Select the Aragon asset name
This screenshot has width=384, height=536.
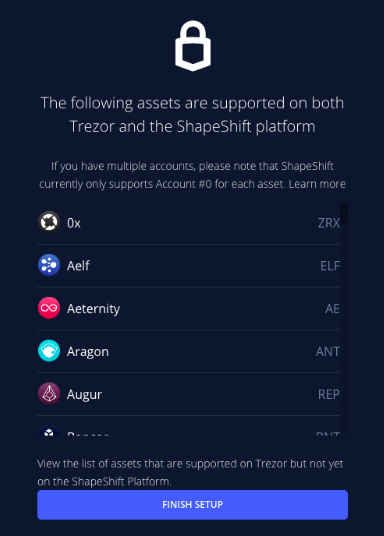(88, 352)
